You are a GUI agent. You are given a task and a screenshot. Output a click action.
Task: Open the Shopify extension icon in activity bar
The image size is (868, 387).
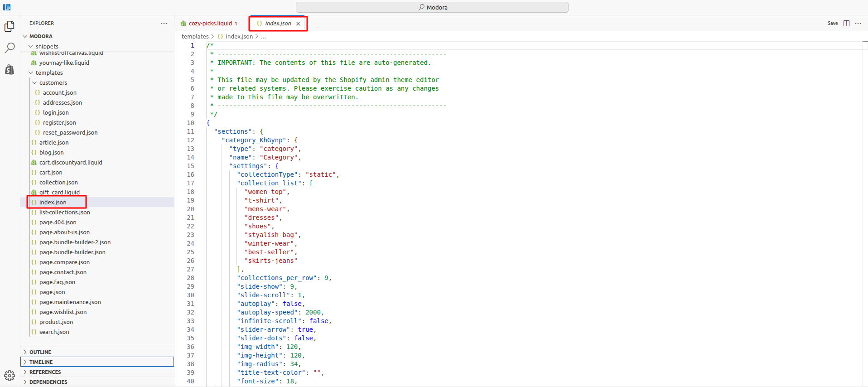(x=10, y=69)
